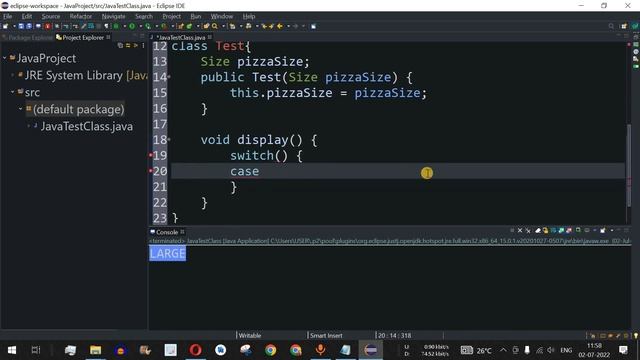This screenshot has height=360, width=640.
Task: Click the Eclipse taskbar icon
Action: pyautogui.click(x=371, y=350)
